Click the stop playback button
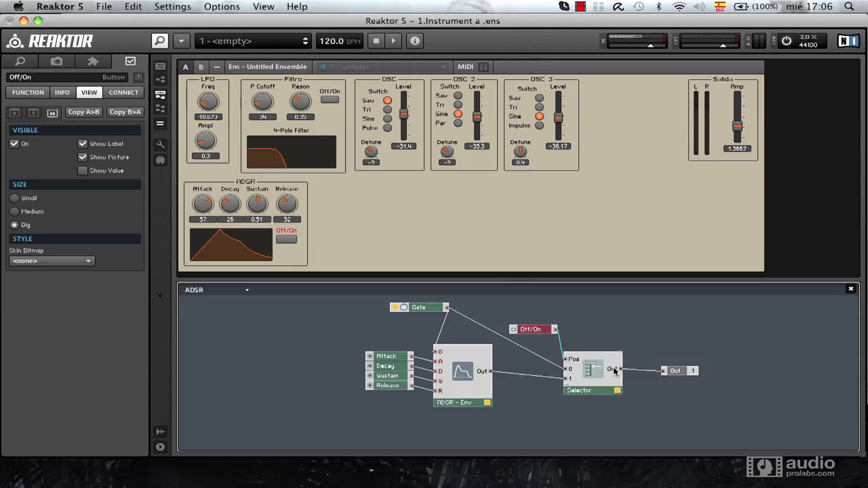 (376, 41)
